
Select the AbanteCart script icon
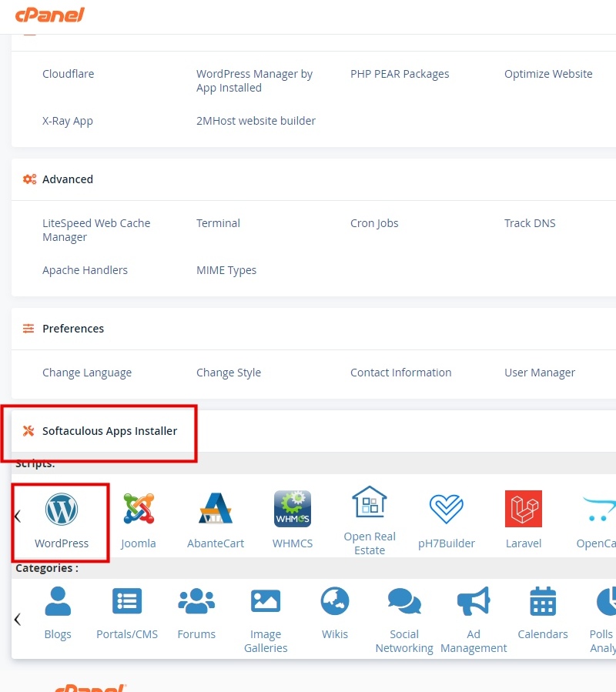[216, 510]
